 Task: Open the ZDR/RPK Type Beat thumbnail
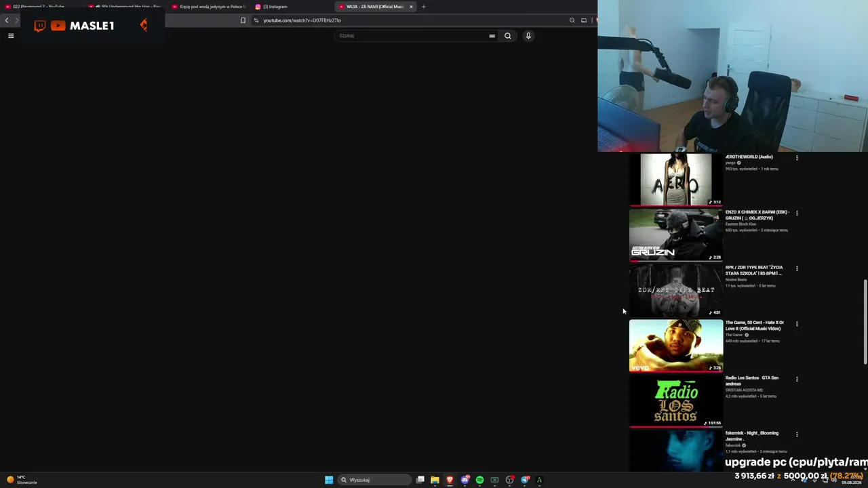click(x=676, y=290)
